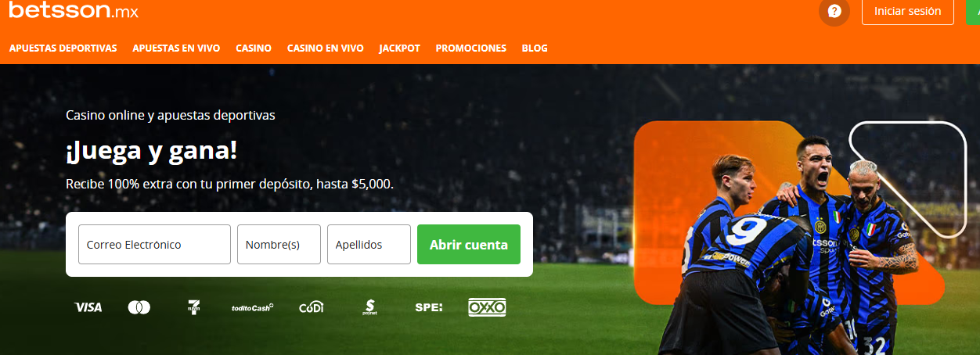Click the OXXO payment logo
Image resolution: width=980 pixels, height=355 pixels.
coord(487,307)
